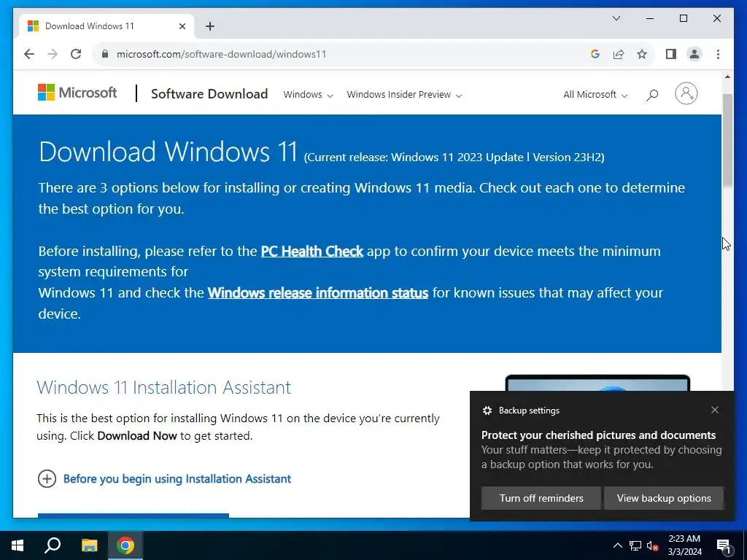Open network status in the system tray
Screen dimensions: 747x560
[x=635, y=545]
